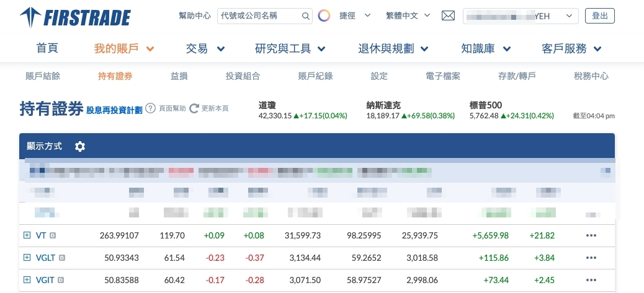Screen dimensions: 644x293
Task: Expand the 交易 menu
Action: 205,49
